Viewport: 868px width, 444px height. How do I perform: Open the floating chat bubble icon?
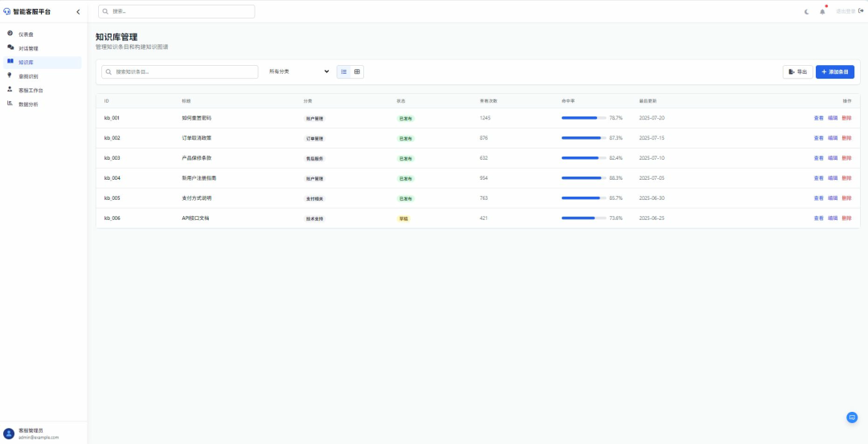click(852, 418)
